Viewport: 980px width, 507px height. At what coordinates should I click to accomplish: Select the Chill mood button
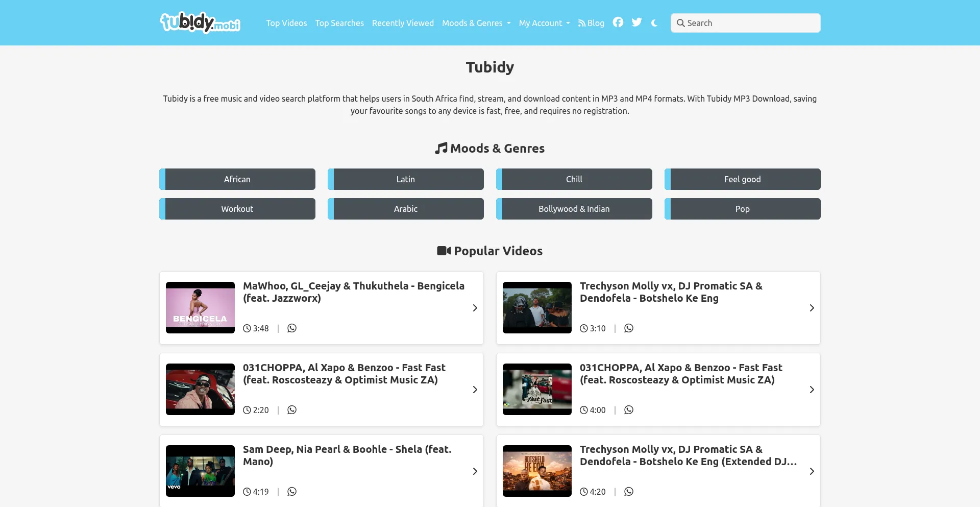click(574, 179)
